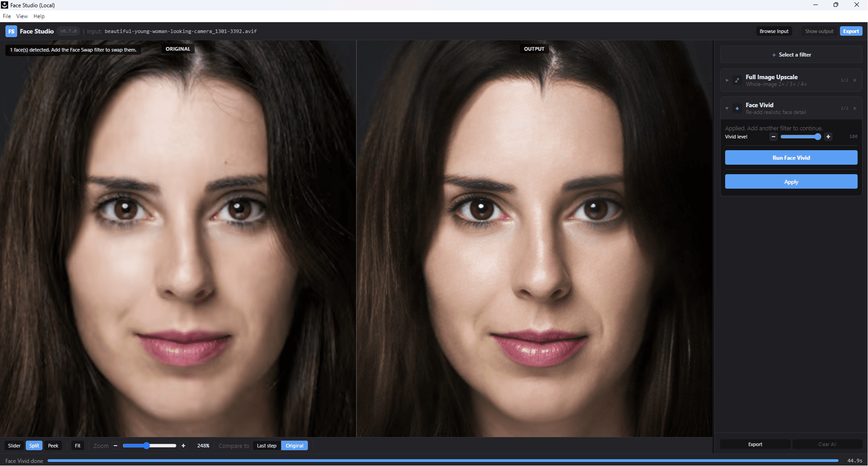
Task: Click the ORIGINAL label
Action: pyautogui.click(x=178, y=49)
